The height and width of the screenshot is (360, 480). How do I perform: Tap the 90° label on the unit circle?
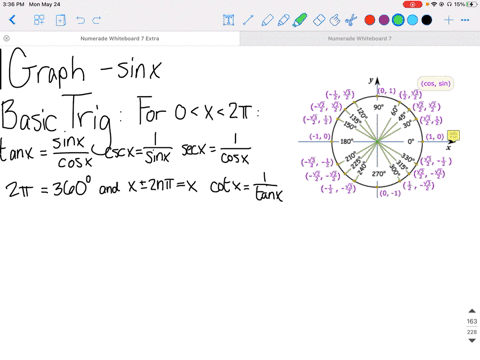(x=378, y=107)
